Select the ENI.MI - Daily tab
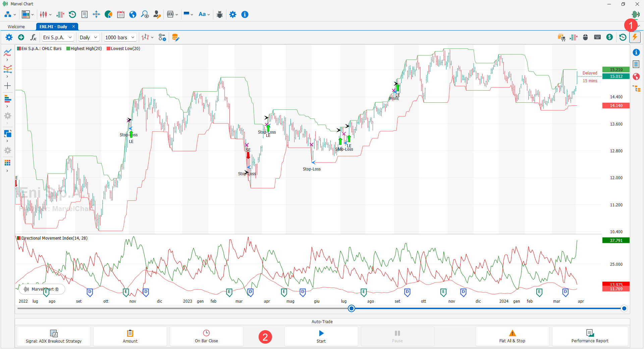 53,27
